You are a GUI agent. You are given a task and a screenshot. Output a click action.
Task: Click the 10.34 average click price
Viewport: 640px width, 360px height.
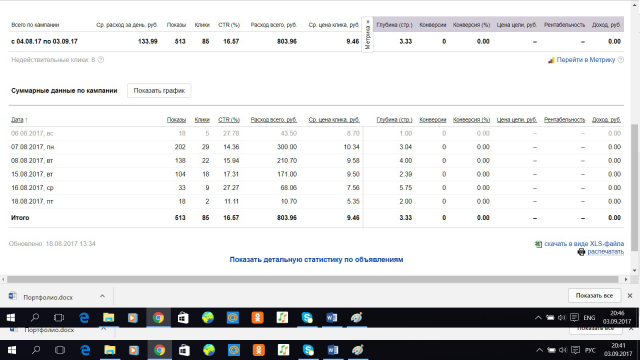pos(351,147)
